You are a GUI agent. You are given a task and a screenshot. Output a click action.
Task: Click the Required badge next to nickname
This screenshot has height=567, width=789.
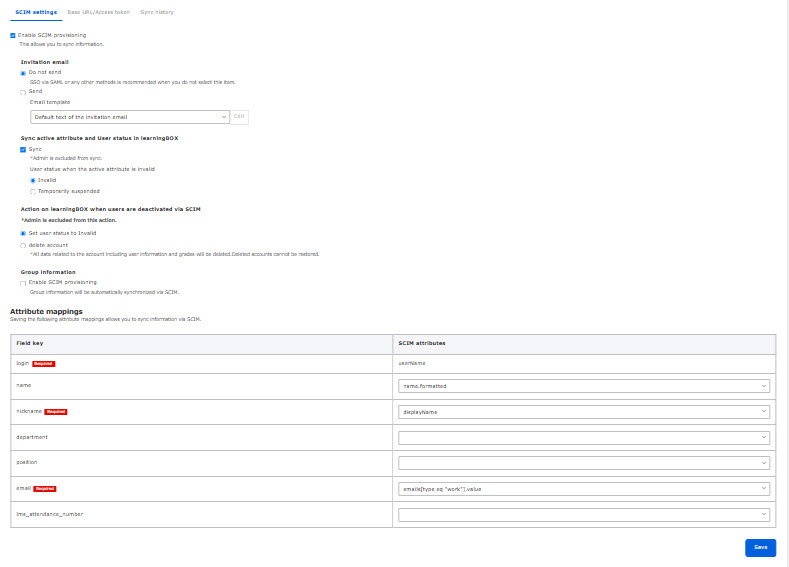click(56, 412)
